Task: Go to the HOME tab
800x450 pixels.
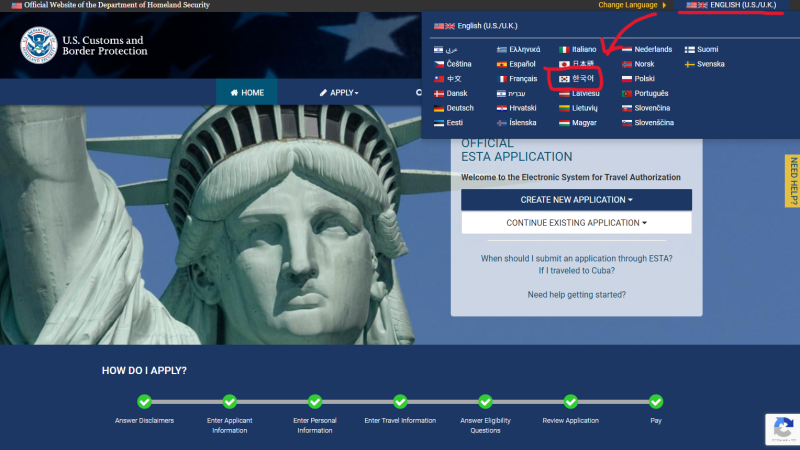Action: (247, 92)
